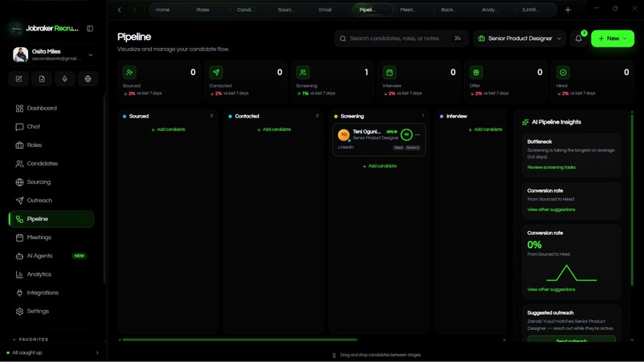Open Analytics in the sidebar
Image resolution: width=644 pixels, height=362 pixels.
tap(51, 274)
